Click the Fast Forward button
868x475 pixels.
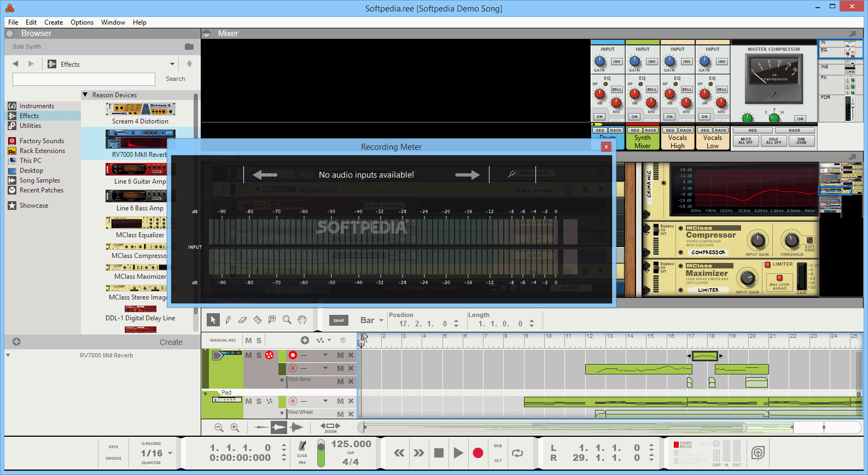coord(419,453)
